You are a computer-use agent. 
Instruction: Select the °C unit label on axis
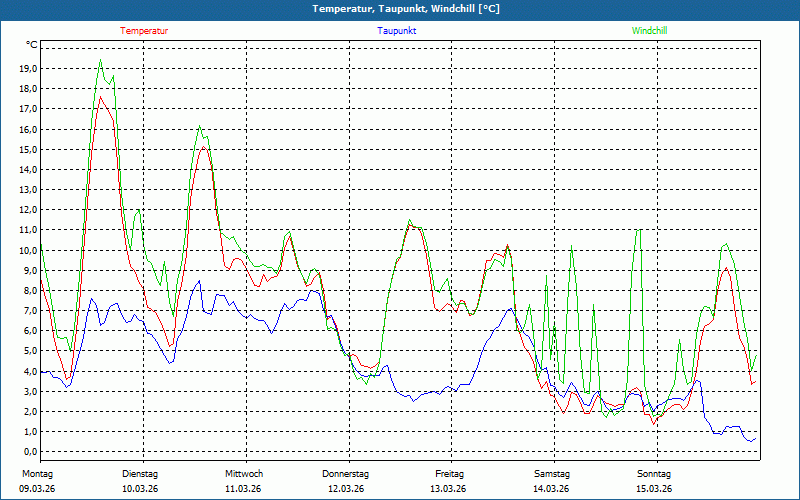pyautogui.click(x=32, y=45)
